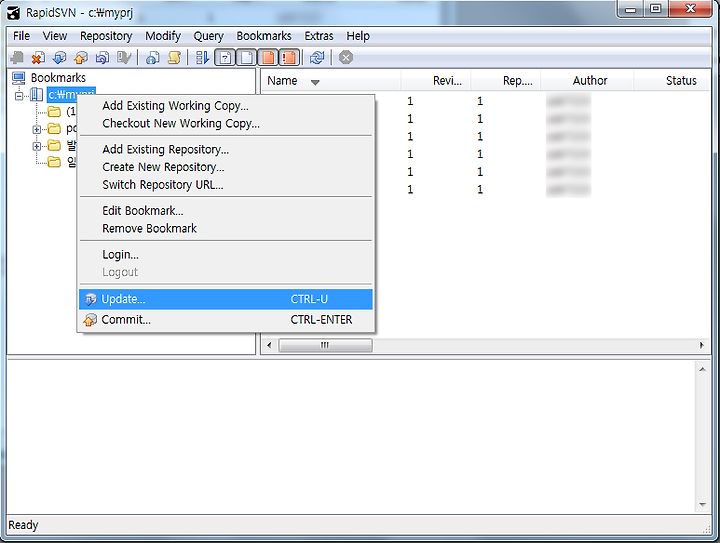Choose Add Existing Working Copy from context menu
The image size is (720, 543).
[225, 106]
